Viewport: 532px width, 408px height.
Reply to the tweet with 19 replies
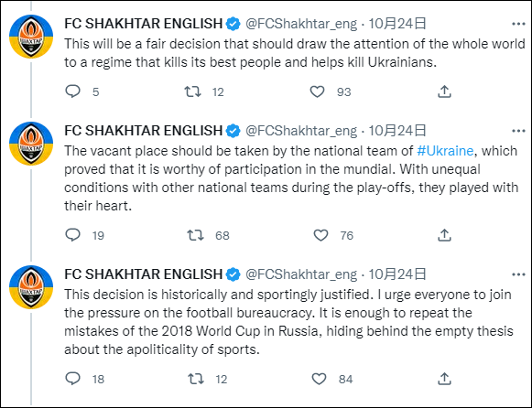click(x=72, y=235)
